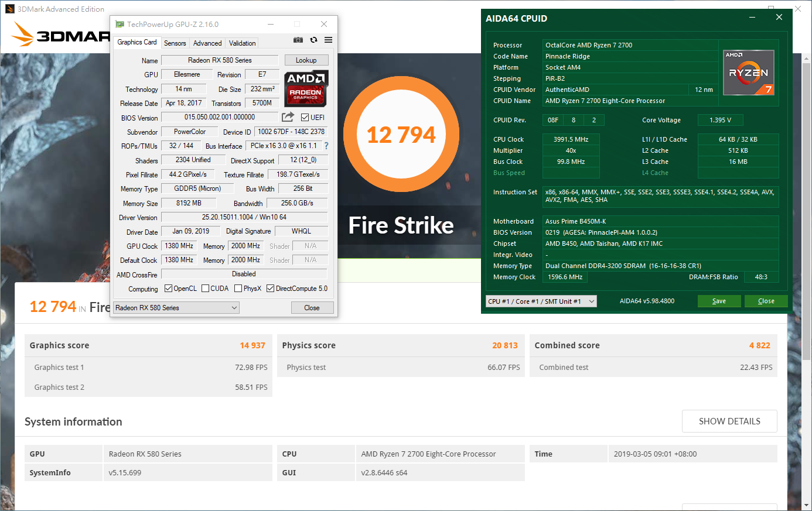Click the Graphics score value 14 937
The height and width of the screenshot is (511, 812).
click(253, 345)
